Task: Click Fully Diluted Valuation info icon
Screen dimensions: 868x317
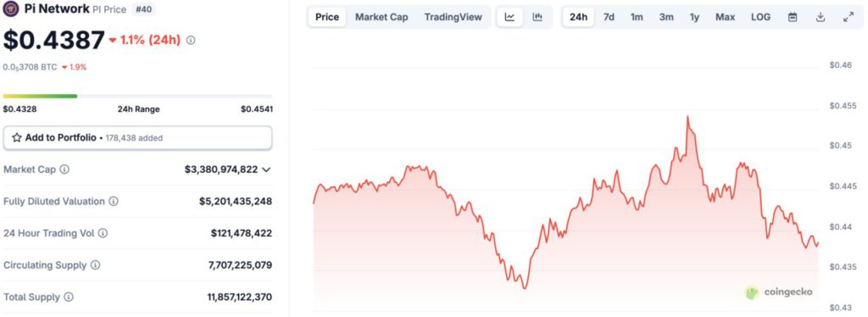Action: click(114, 202)
